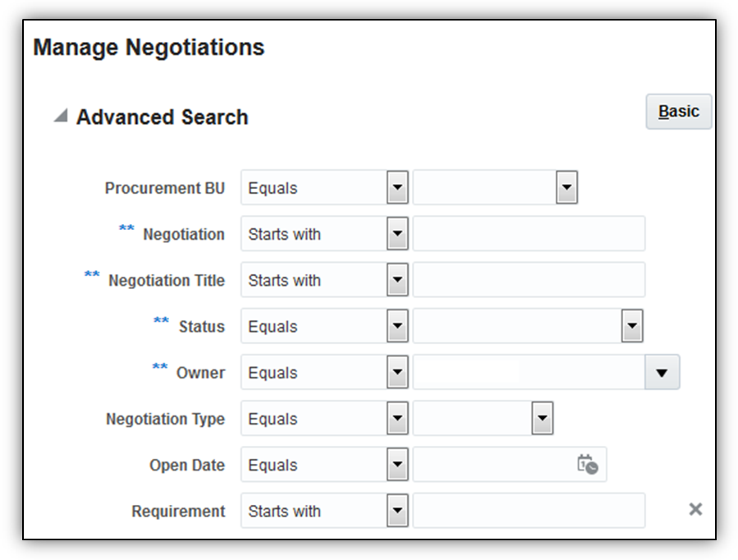
Task: Collapse the Advanced Search section triangle
Action: [x=61, y=117]
